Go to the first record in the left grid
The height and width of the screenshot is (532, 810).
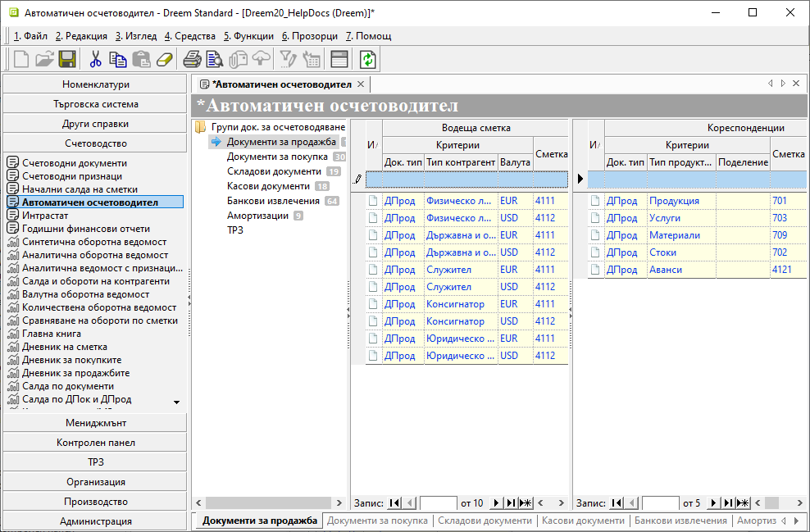click(396, 503)
